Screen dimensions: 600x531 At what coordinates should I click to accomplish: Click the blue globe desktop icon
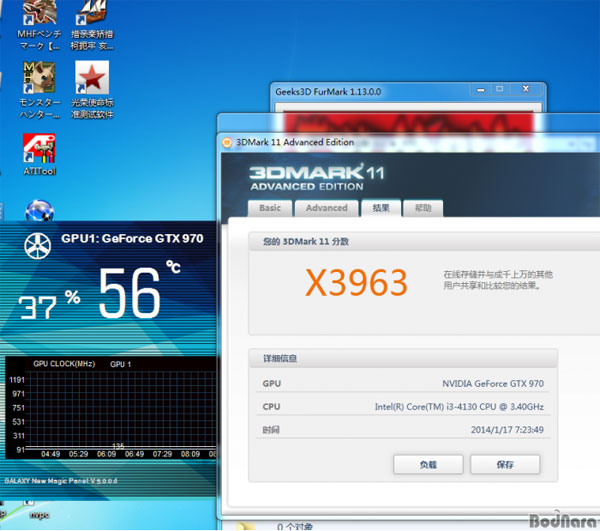coord(39,212)
